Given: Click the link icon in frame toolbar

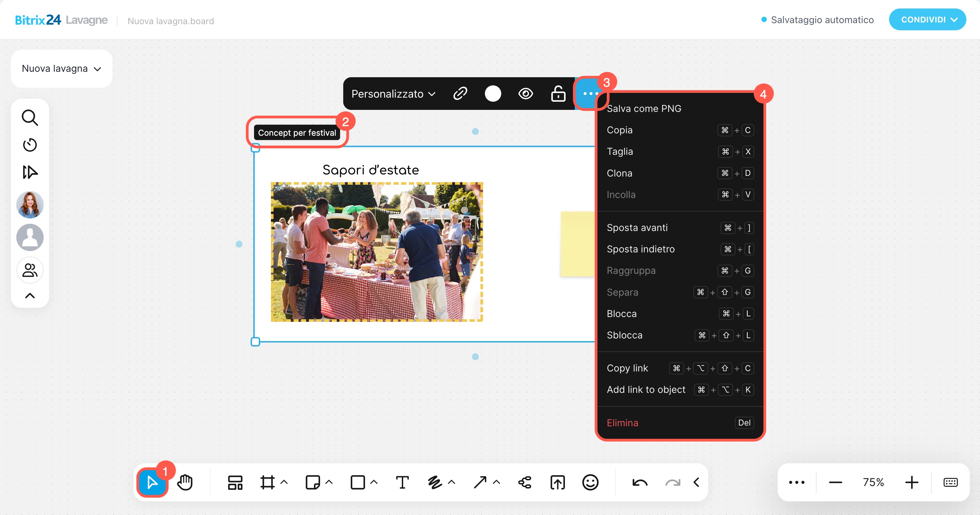Looking at the screenshot, I should pos(460,94).
